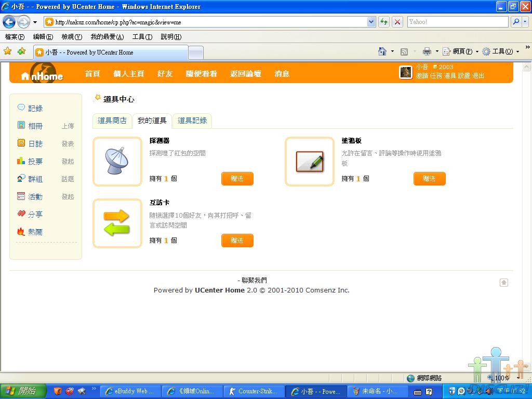Click the IE Home toolbar icon
Screen dimensions: 532x399
tap(382, 51)
